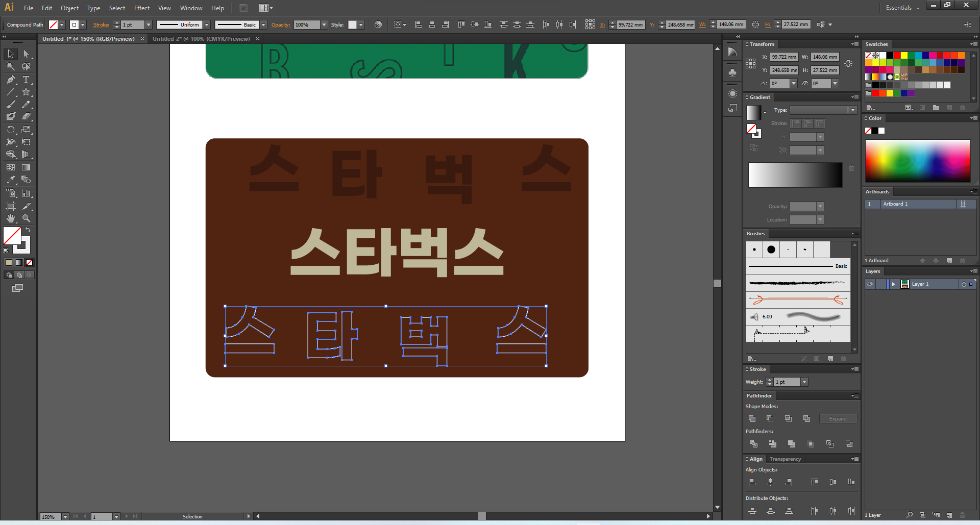980x525 pixels.
Task: Select the Pencil tool
Action: [x=26, y=105]
